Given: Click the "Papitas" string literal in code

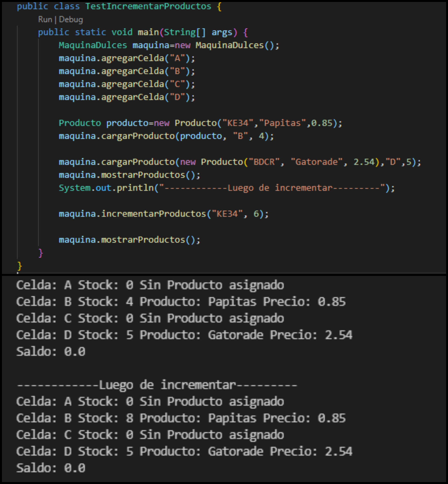Looking at the screenshot, I should click(282, 123).
